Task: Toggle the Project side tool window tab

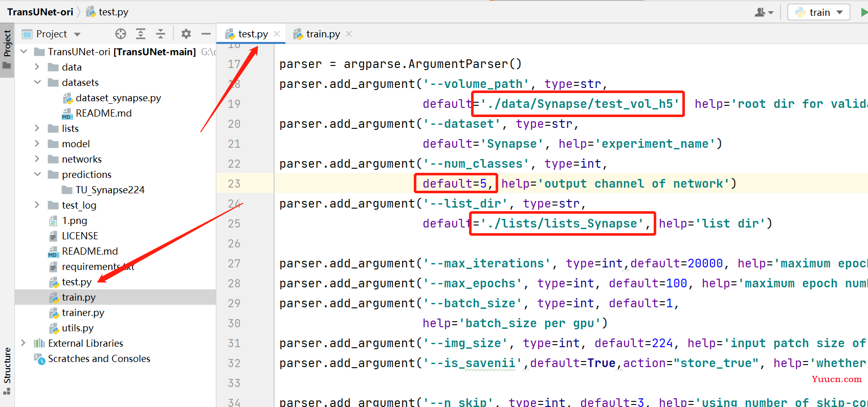Action: [x=7, y=50]
